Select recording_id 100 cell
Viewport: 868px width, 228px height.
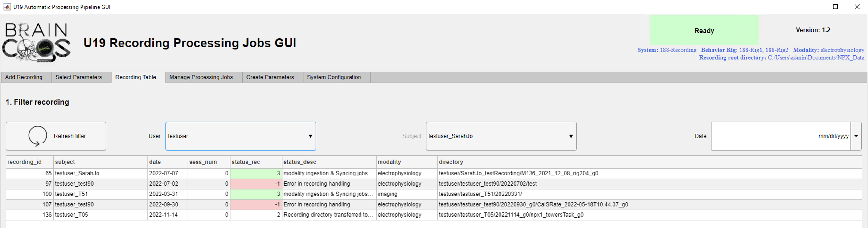[x=30, y=194]
